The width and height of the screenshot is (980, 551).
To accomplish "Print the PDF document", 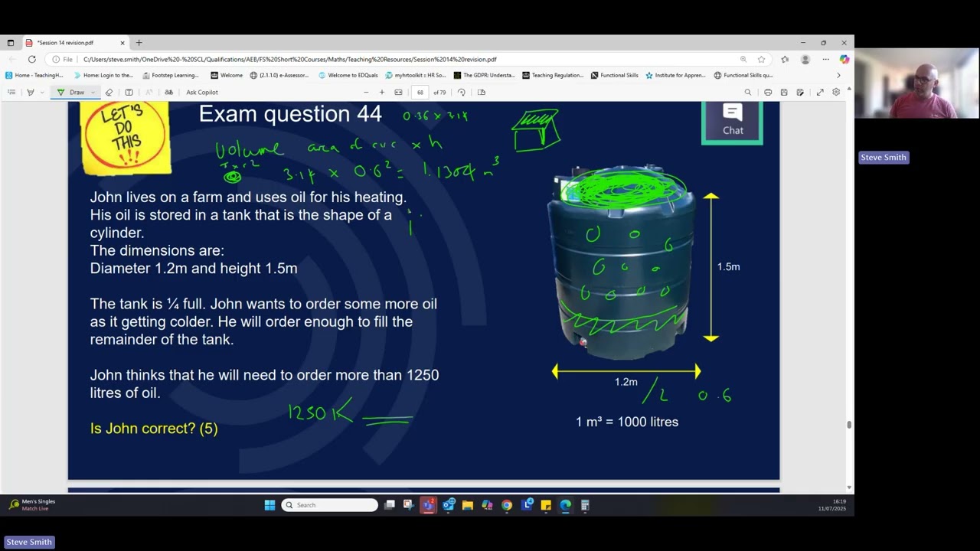I will (768, 92).
